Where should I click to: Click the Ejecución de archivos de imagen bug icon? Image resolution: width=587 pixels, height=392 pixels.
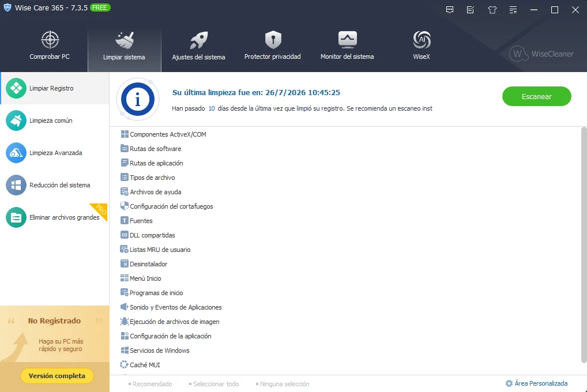pyautogui.click(x=125, y=321)
